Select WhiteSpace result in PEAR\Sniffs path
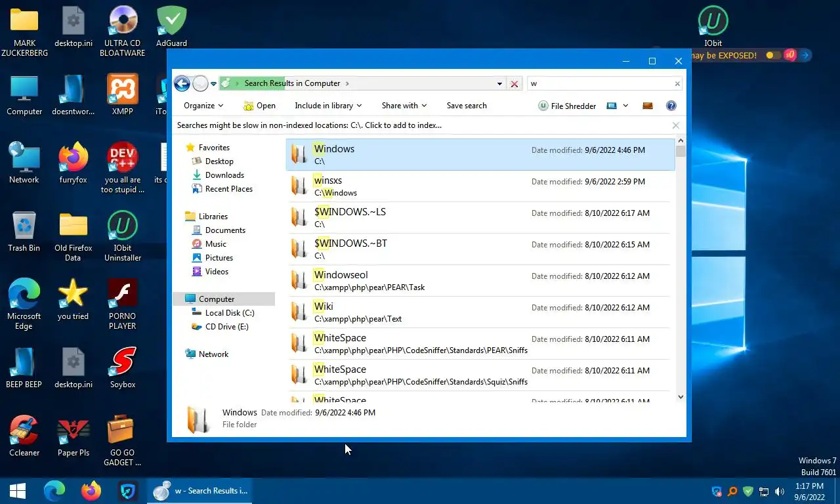This screenshot has width=840, height=504. [480, 344]
